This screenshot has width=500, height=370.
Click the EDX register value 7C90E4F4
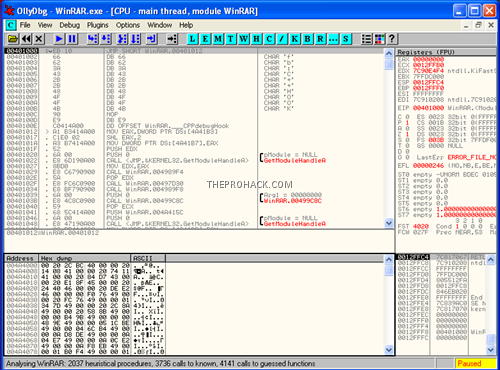click(x=428, y=71)
